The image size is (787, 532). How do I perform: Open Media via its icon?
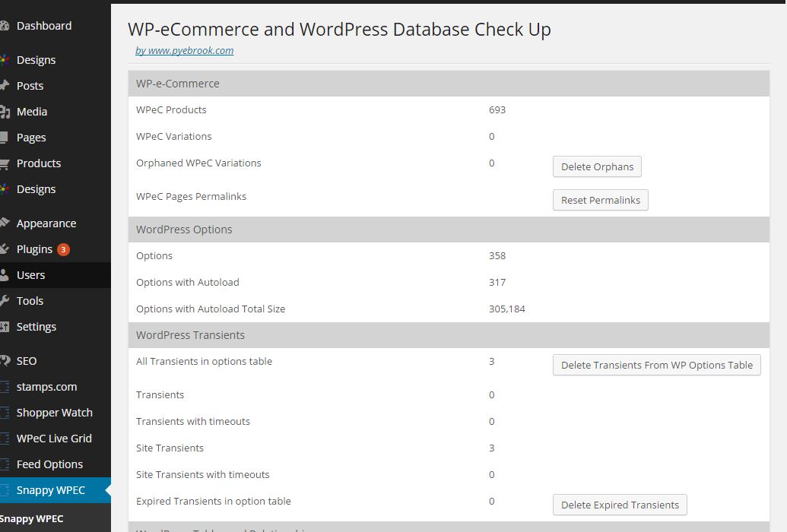coord(5,112)
